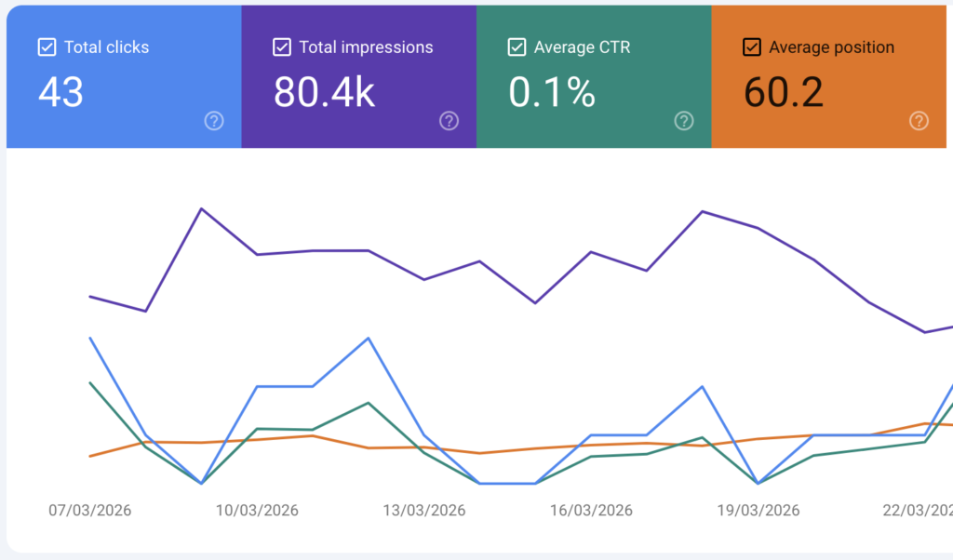Click the peak of the impressions line
Screen dimensions: 953x560
(x=203, y=208)
